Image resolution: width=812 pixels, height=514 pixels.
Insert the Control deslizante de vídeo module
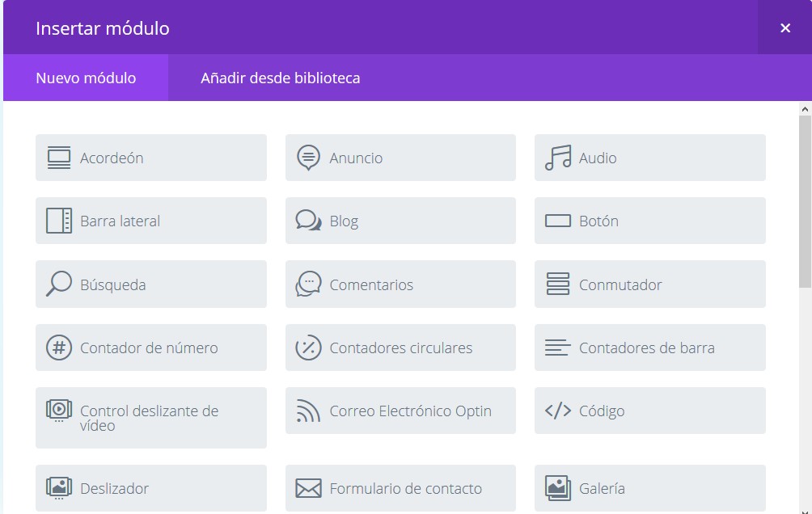coord(150,418)
